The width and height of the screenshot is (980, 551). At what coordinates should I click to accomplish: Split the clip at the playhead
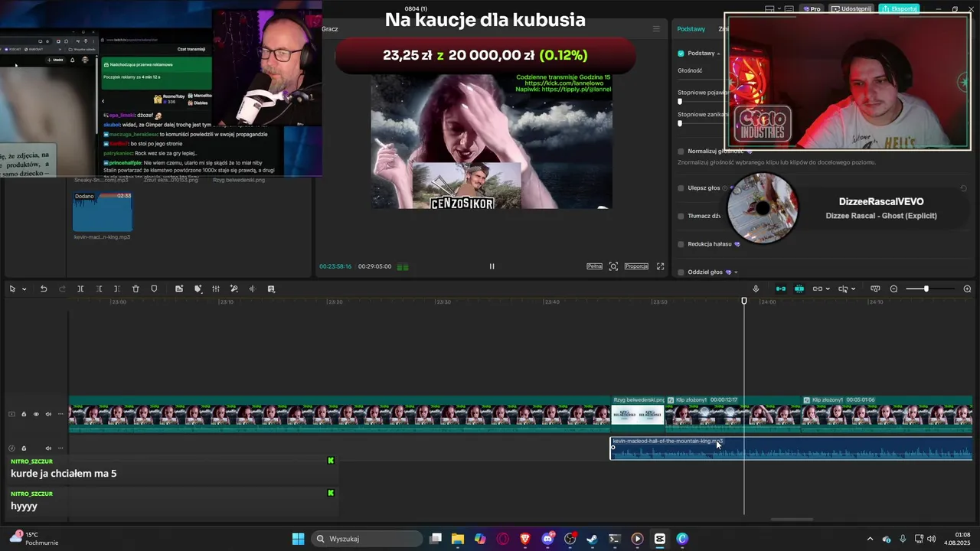tap(80, 289)
